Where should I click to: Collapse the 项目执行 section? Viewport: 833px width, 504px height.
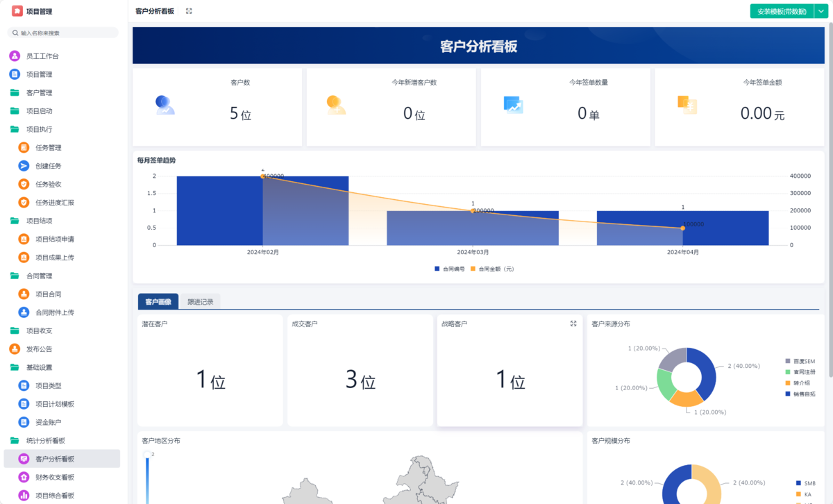click(32, 129)
